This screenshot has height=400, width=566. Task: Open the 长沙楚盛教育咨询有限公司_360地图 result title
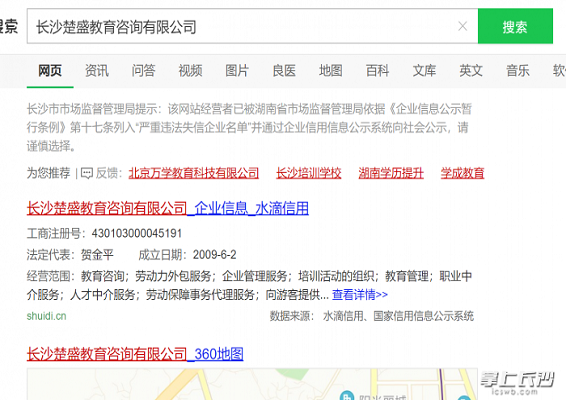coord(135,354)
